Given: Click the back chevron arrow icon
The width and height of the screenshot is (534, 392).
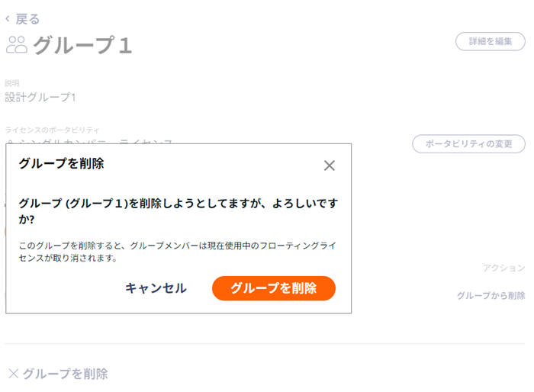Looking at the screenshot, I should (x=8, y=19).
